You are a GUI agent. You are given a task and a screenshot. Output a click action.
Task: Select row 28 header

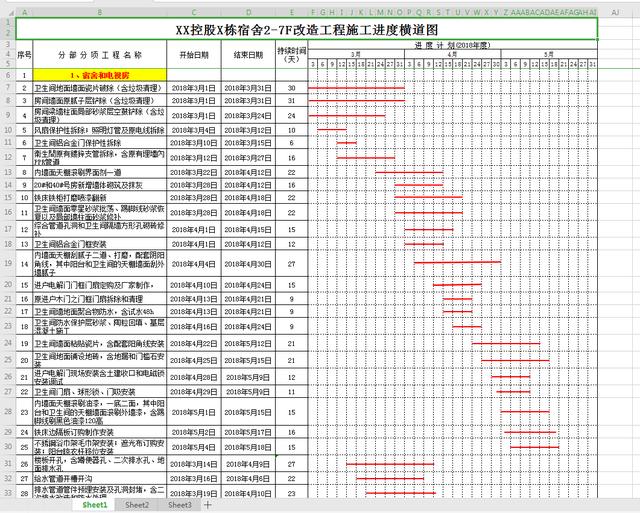pyautogui.click(x=8, y=411)
